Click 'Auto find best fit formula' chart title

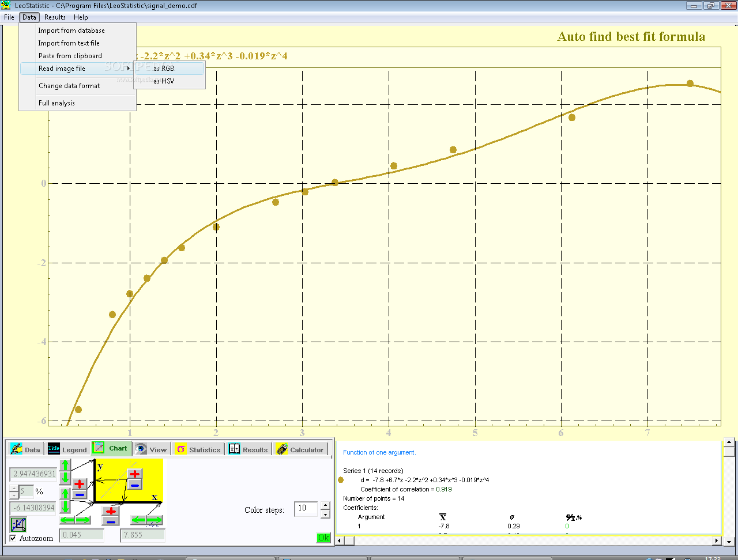tap(631, 37)
